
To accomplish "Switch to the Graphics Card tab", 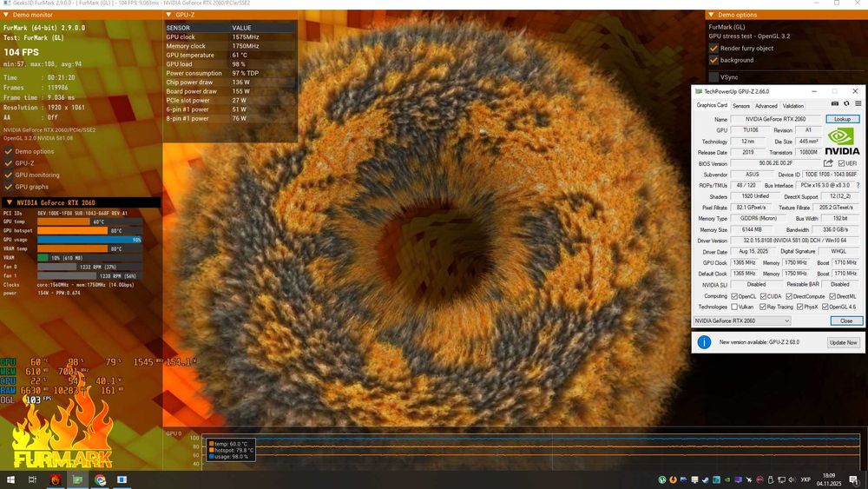I will [x=712, y=105].
